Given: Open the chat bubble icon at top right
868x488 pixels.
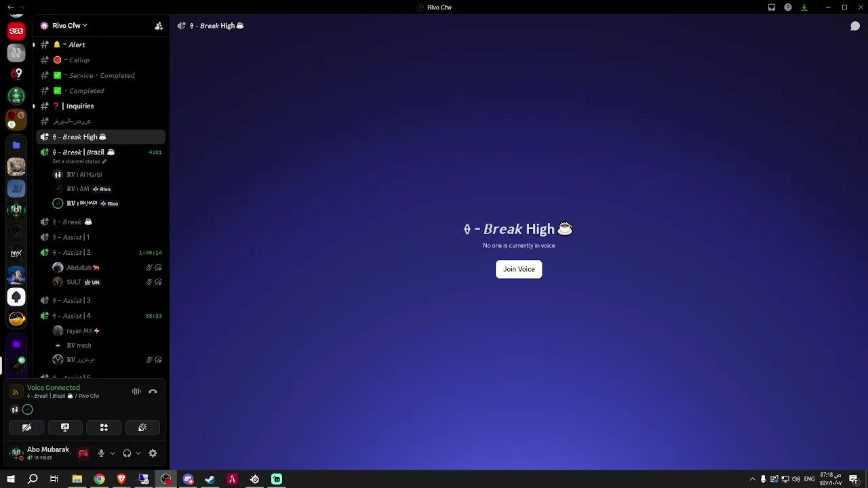Looking at the screenshot, I should pyautogui.click(x=855, y=26).
